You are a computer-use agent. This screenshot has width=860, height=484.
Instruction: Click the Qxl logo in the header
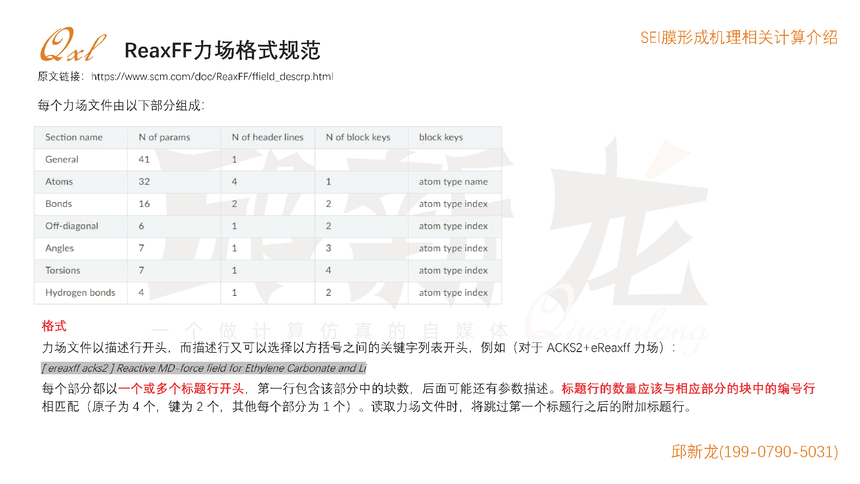[x=72, y=47]
